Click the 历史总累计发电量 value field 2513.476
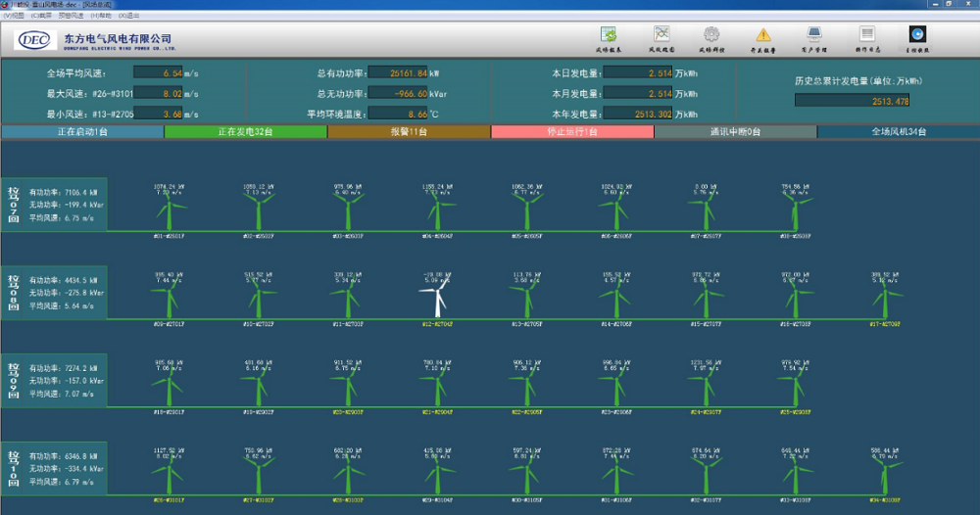The width and height of the screenshot is (980, 515). pyautogui.click(x=853, y=100)
